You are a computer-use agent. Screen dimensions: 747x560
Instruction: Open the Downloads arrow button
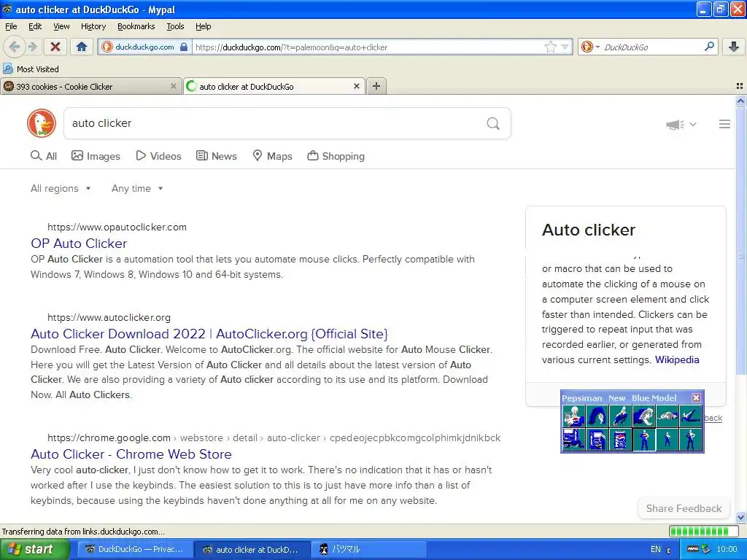[x=734, y=47]
